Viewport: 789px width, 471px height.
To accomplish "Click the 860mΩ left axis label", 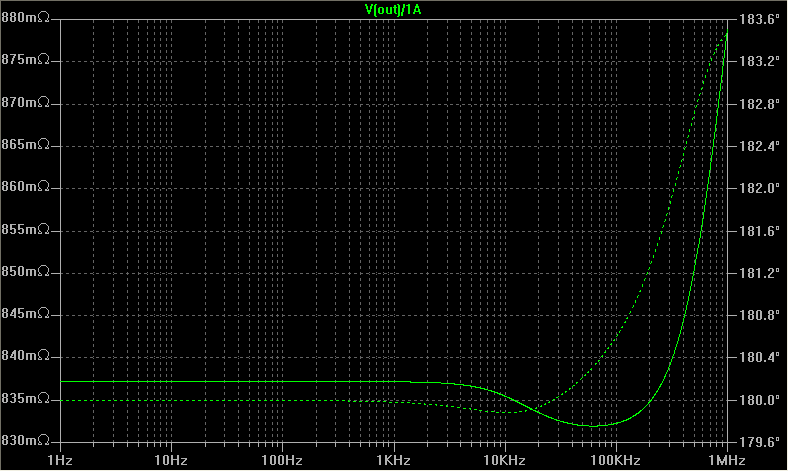I will (x=25, y=187).
